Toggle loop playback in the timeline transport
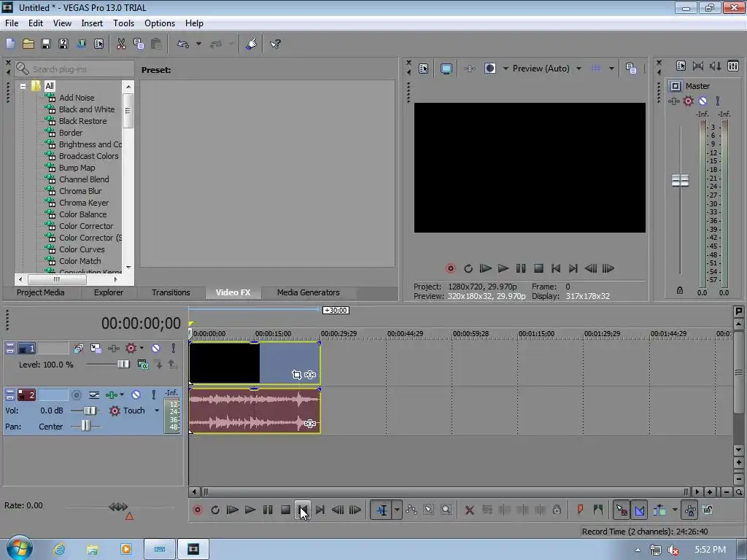This screenshot has height=560, width=747. (x=215, y=510)
